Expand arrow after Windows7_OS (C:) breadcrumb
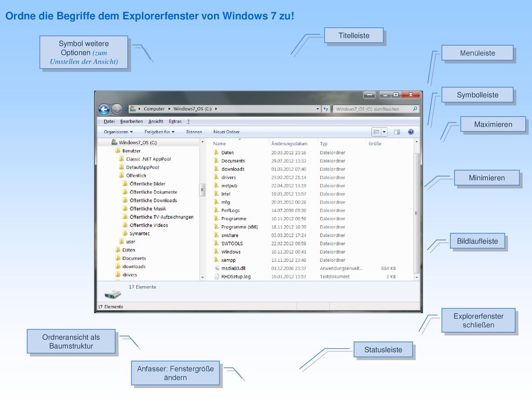 (216, 109)
